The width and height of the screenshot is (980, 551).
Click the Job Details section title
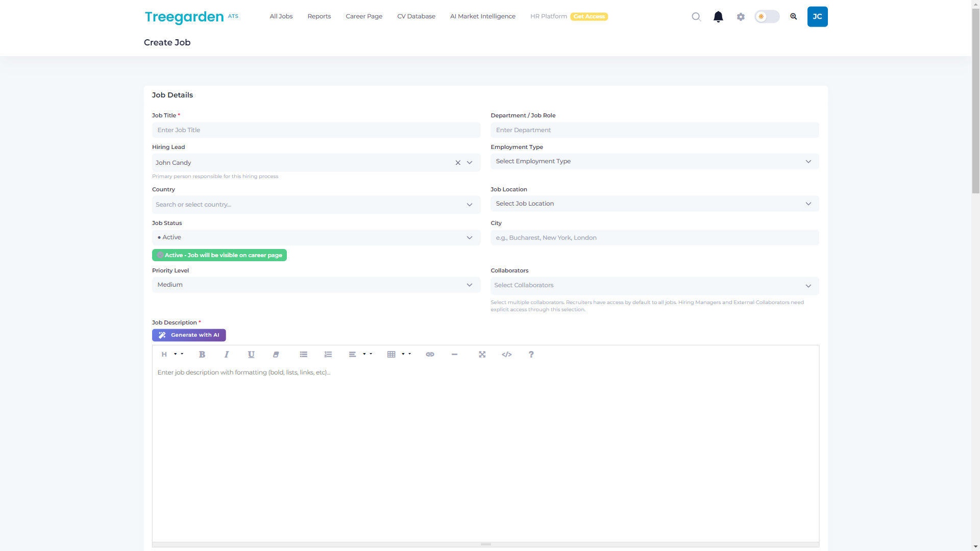[x=173, y=95]
